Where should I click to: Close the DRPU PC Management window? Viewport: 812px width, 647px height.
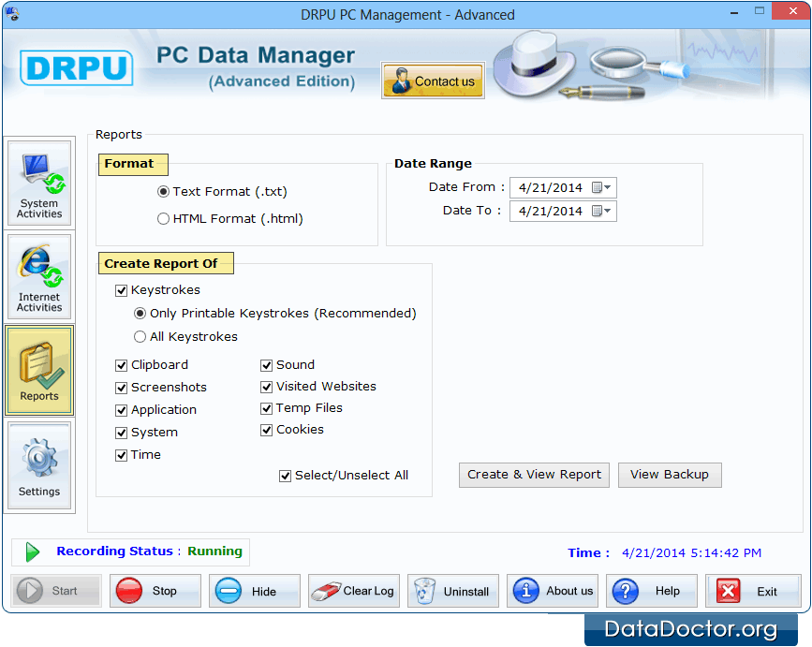coord(792,11)
